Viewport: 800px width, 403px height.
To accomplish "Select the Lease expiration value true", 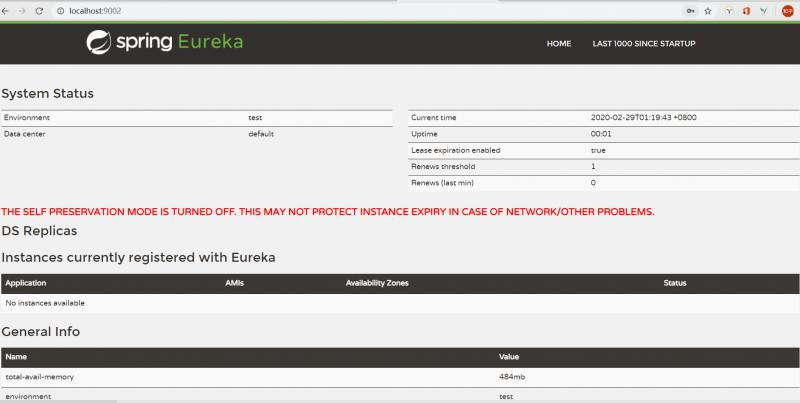I will coord(598,150).
